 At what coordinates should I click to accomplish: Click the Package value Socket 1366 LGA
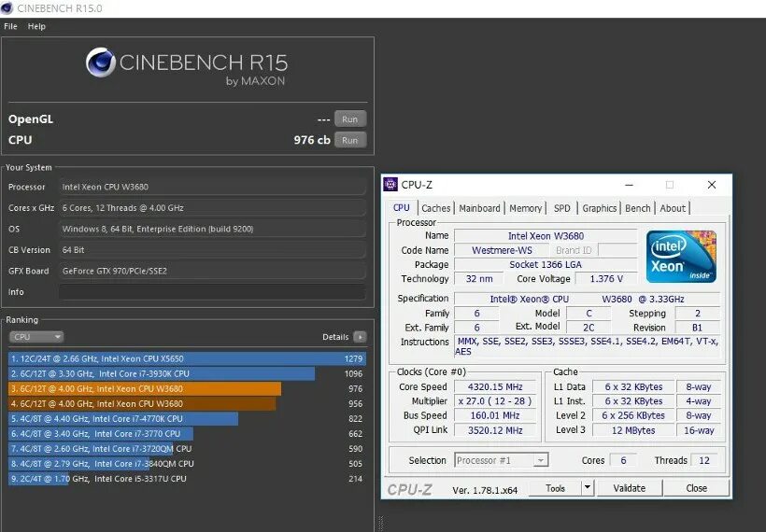tap(546, 264)
